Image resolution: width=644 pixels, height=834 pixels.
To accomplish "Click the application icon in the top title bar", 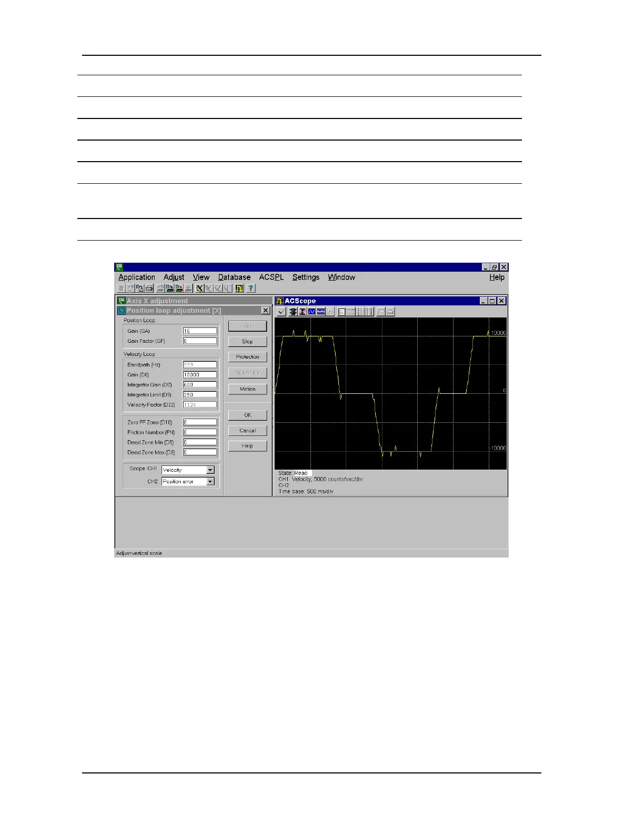I will [x=119, y=267].
